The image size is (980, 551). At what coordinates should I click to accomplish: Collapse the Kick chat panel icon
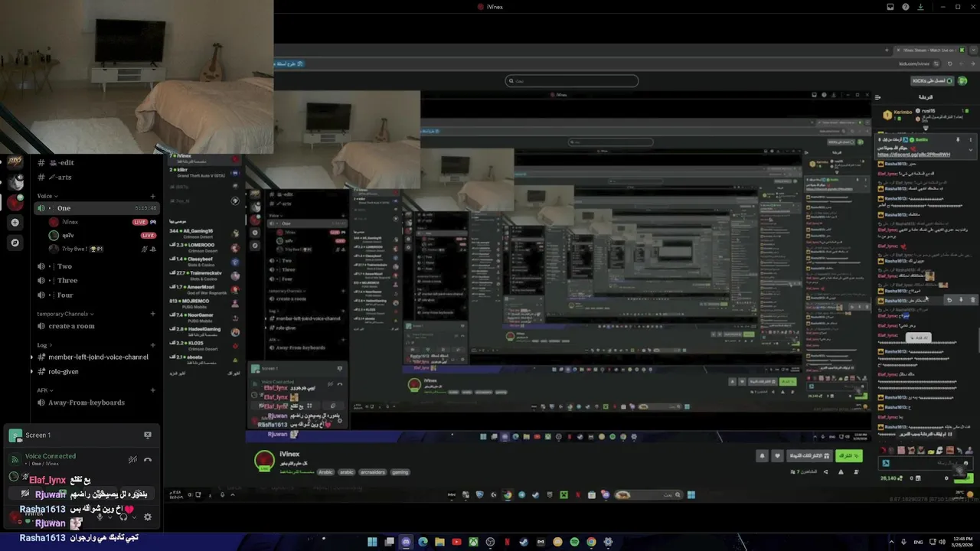point(877,97)
